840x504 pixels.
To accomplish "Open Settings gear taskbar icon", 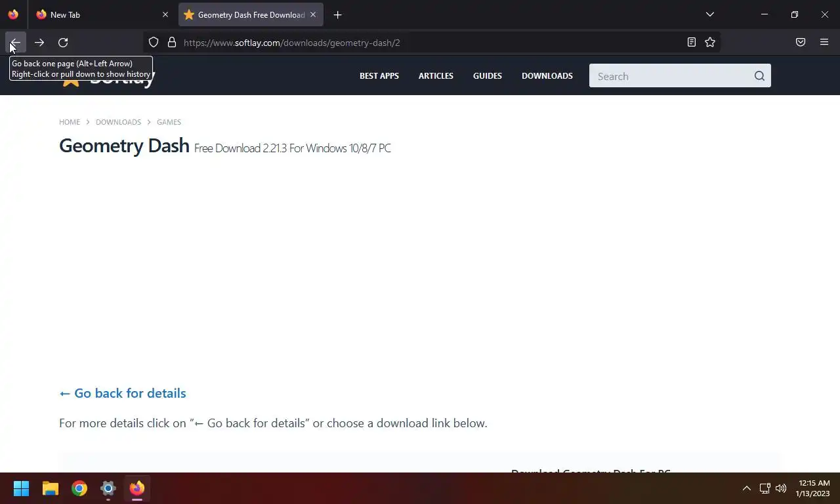I will (x=108, y=488).
